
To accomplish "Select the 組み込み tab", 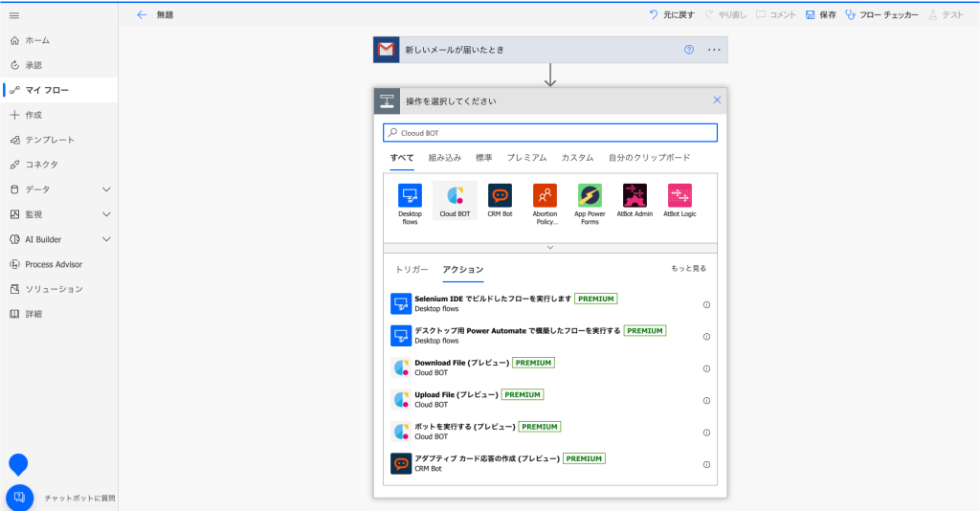I will point(444,158).
